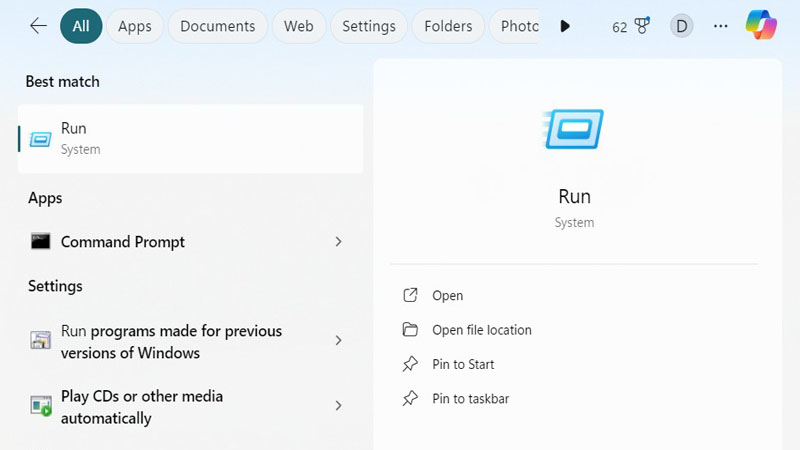
Task: Click the three-dots more options icon
Action: click(721, 26)
